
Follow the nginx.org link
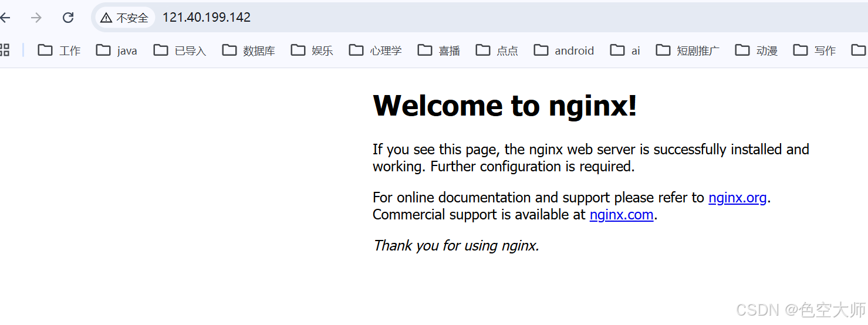click(x=738, y=198)
